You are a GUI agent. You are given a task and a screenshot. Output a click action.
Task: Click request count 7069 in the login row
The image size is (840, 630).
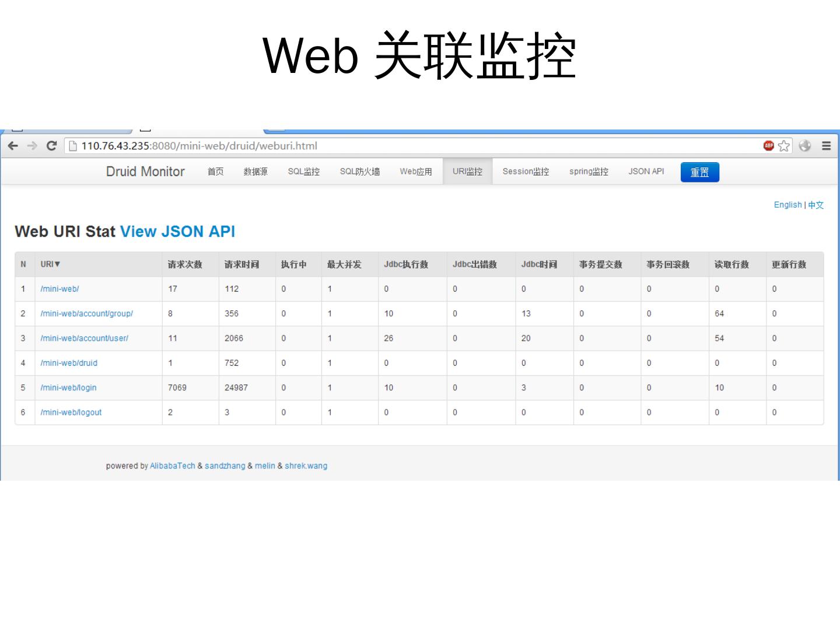click(x=177, y=387)
